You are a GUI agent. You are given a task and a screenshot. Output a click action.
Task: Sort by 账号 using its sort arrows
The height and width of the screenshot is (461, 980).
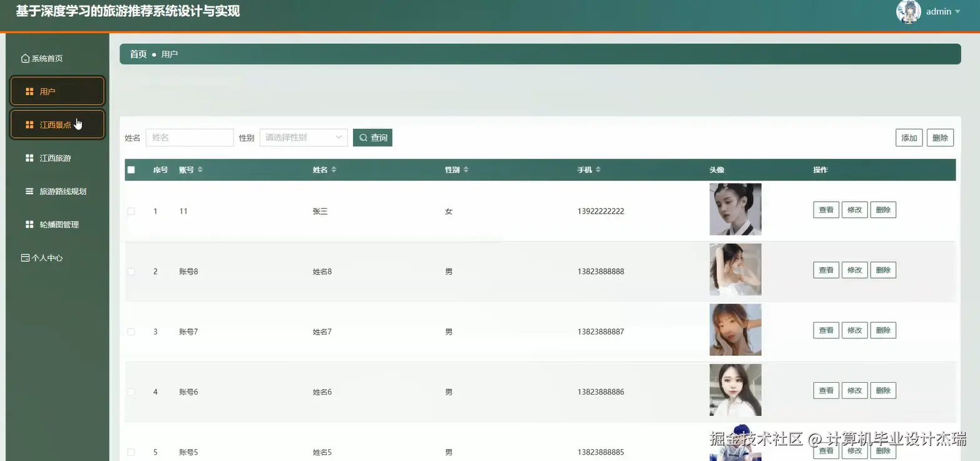coord(200,170)
